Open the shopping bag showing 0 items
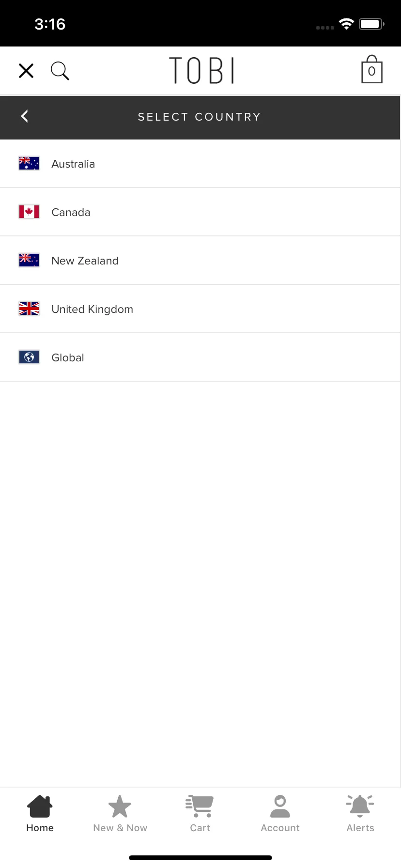401x868 pixels. coord(372,69)
